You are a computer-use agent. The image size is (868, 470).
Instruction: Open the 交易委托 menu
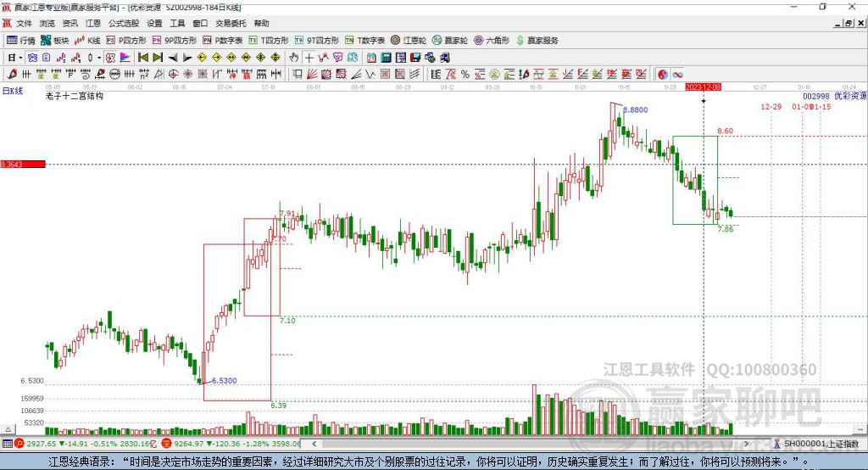(231, 23)
